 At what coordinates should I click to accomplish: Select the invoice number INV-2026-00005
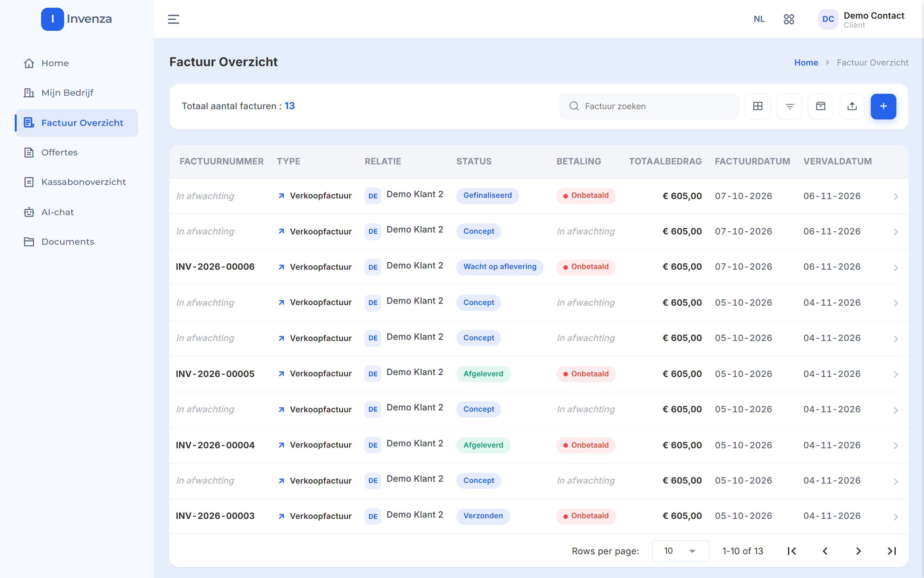click(215, 374)
